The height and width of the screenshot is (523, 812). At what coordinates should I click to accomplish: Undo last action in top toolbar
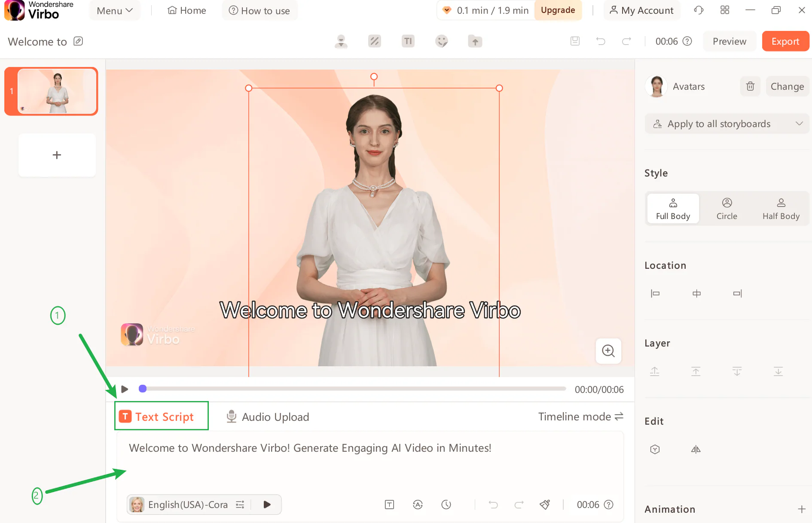pyautogui.click(x=601, y=41)
